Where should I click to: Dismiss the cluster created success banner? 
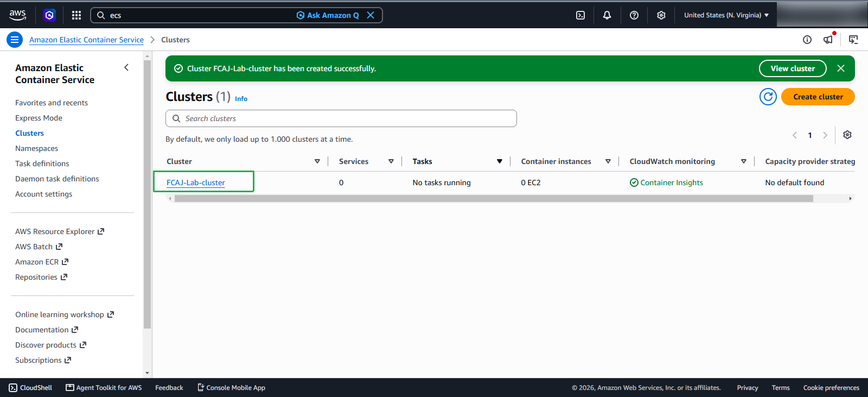(x=841, y=68)
